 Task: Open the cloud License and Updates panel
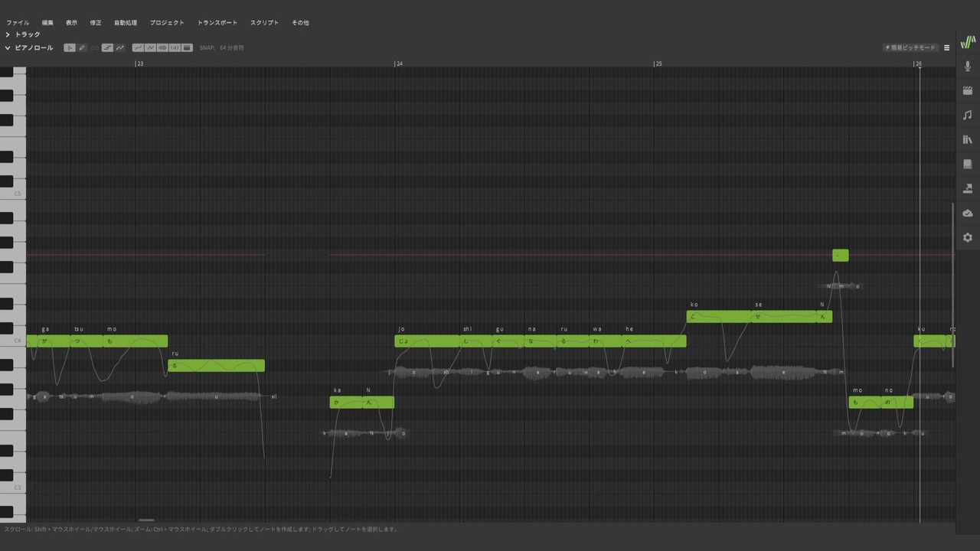tap(968, 213)
